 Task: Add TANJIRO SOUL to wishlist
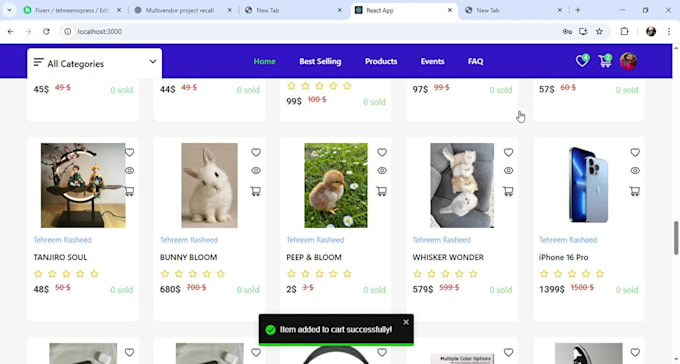(129, 152)
